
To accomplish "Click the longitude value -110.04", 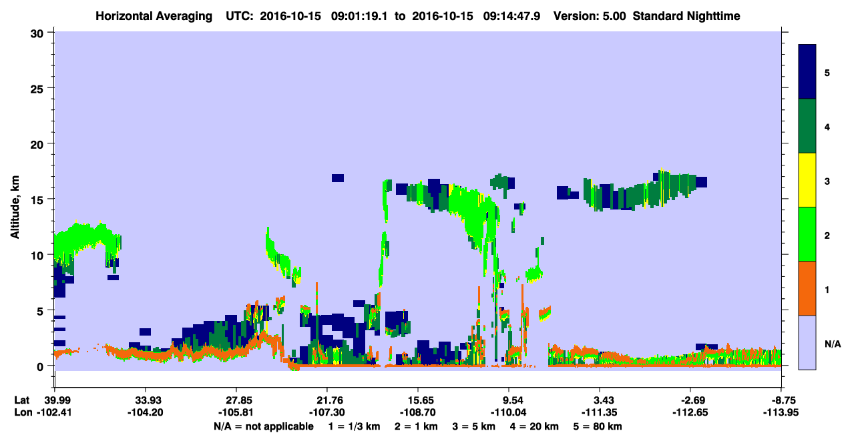I will [x=509, y=412].
